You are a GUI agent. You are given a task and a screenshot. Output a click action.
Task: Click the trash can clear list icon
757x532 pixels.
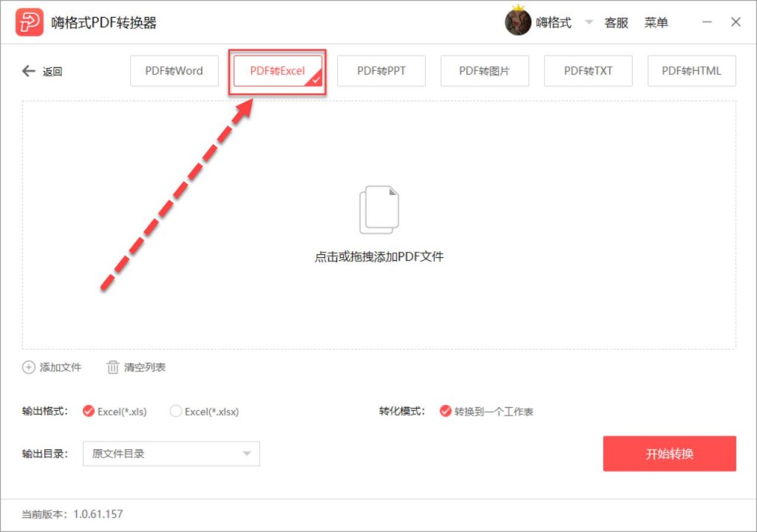point(112,367)
